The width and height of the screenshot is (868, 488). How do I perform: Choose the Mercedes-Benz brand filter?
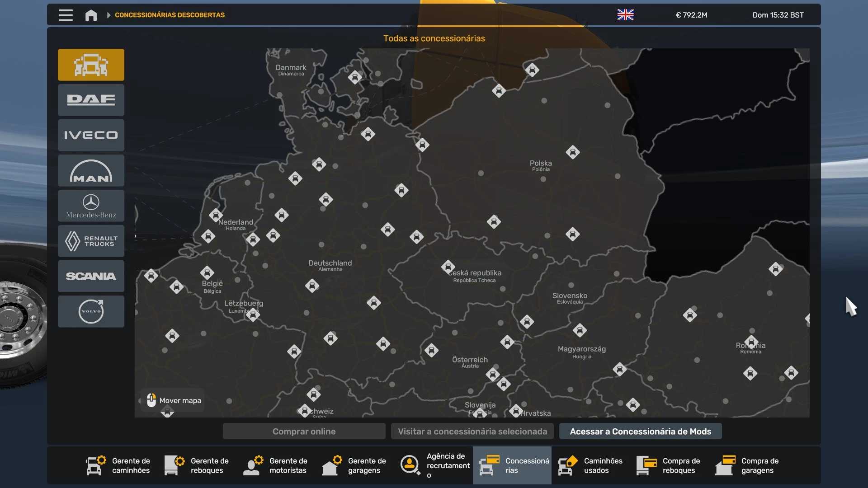click(x=91, y=206)
